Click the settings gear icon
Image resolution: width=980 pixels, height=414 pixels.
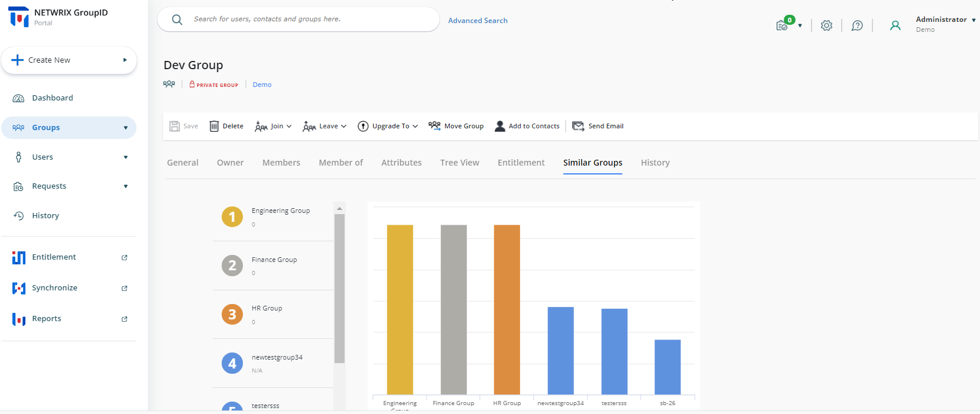[826, 25]
